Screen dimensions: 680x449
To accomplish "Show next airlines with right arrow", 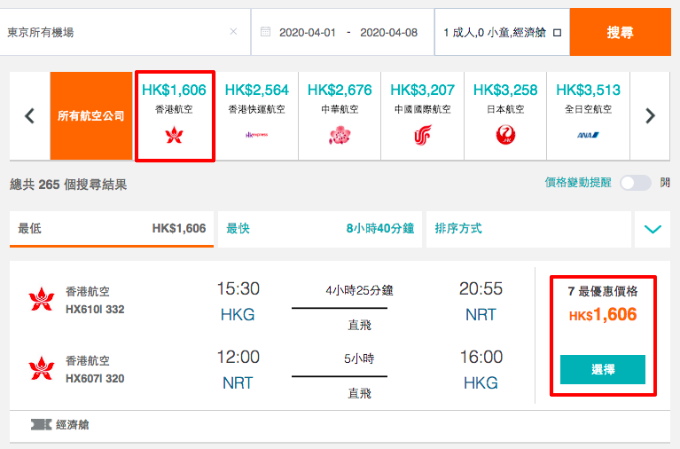I will click(650, 116).
